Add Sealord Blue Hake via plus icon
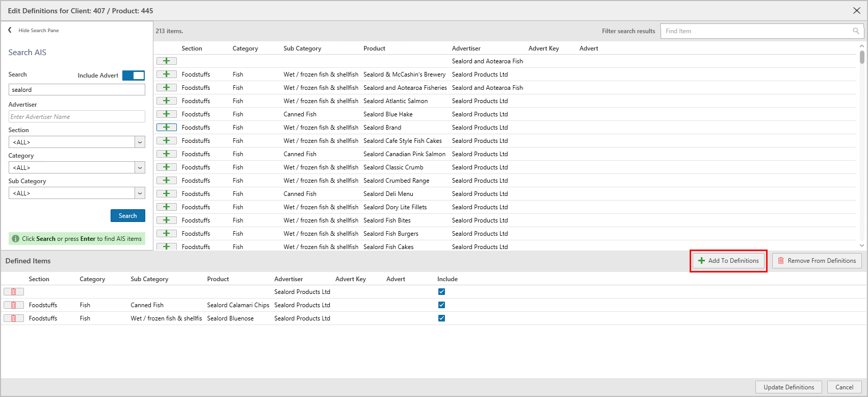This screenshot has width=868, height=397. [166, 114]
